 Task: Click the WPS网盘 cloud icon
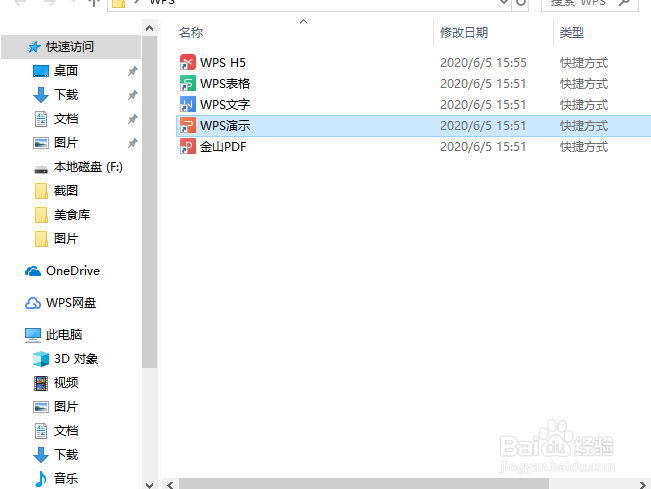point(33,303)
